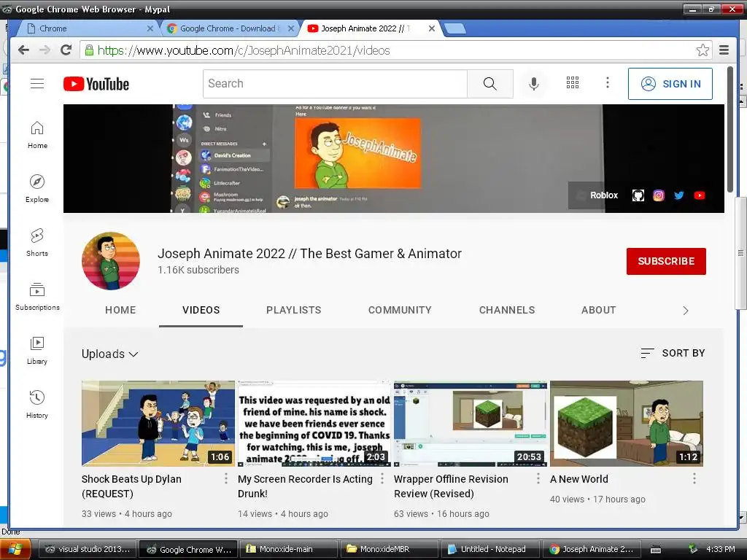Switch to the HOME channel tab
This screenshot has width=747, height=560.
click(120, 310)
